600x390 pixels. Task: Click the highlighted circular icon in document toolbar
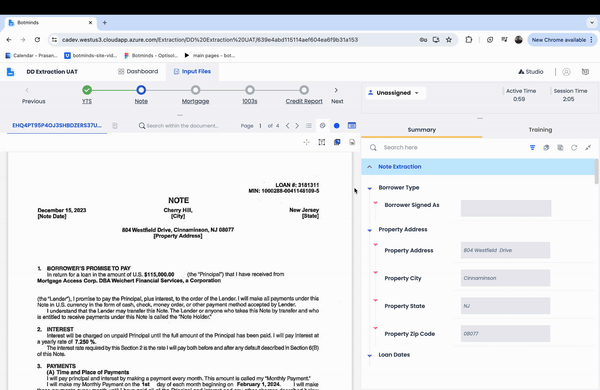(322, 126)
